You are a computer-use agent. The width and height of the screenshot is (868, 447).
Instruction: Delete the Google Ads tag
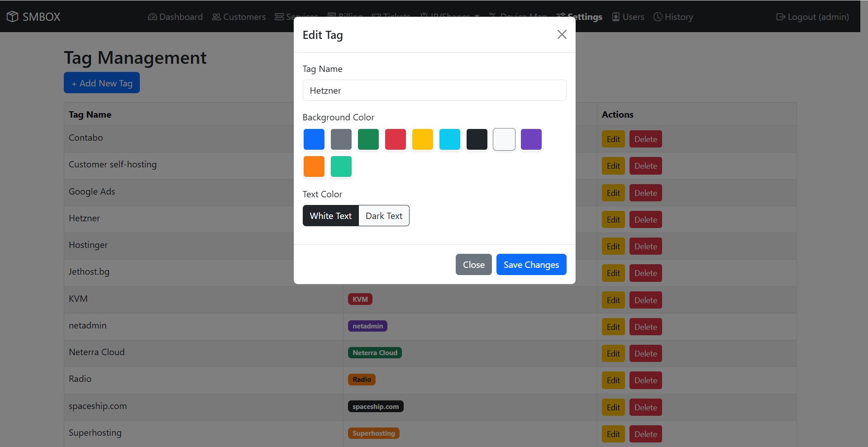pyautogui.click(x=646, y=193)
